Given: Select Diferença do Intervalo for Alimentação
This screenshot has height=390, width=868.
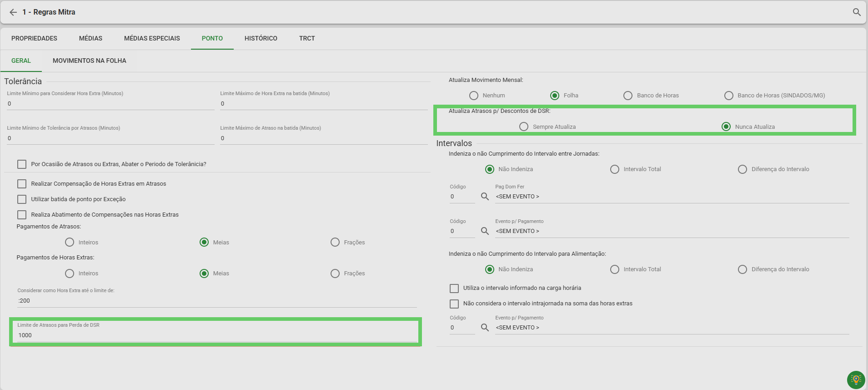Looking at the screenshot, I should (743, 269).
